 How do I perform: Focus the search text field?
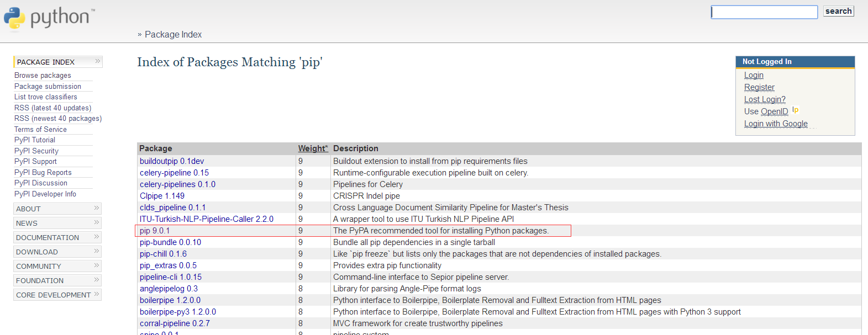click(x=764, y=12)
